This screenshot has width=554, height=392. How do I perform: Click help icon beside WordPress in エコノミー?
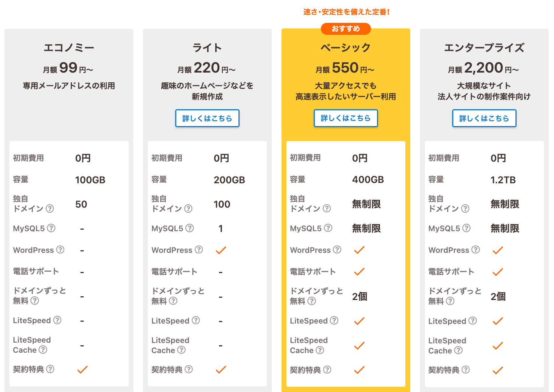pos(60,249)
